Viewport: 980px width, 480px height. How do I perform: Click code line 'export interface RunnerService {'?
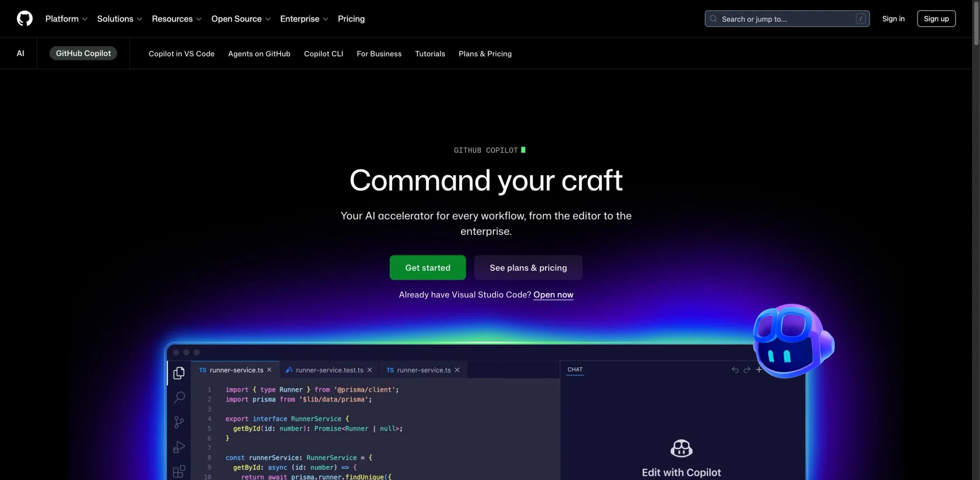click(287, 419)
